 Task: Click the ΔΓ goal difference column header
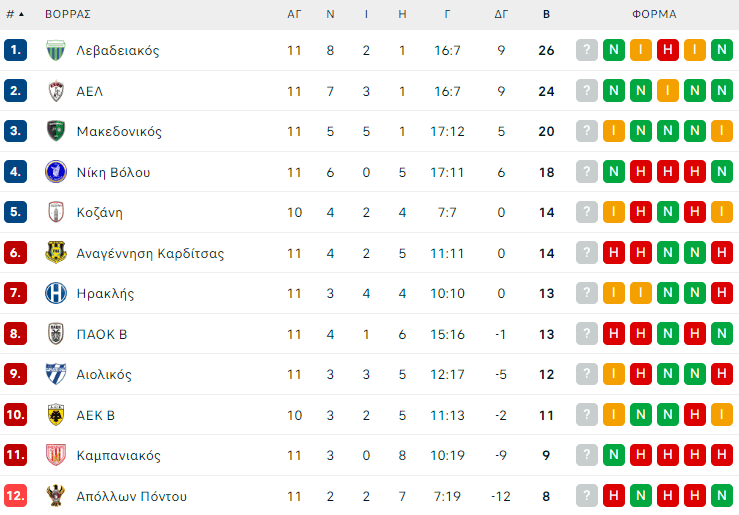[x=501, y=14]
